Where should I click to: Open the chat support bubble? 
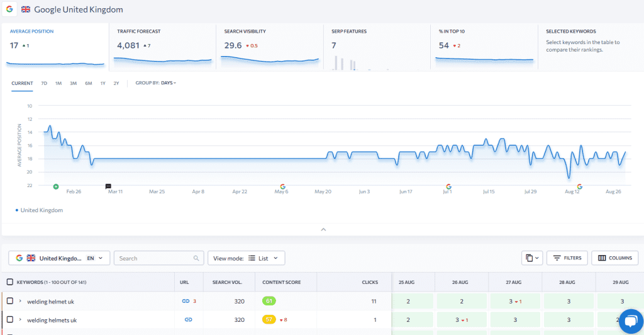pos(631,321)
